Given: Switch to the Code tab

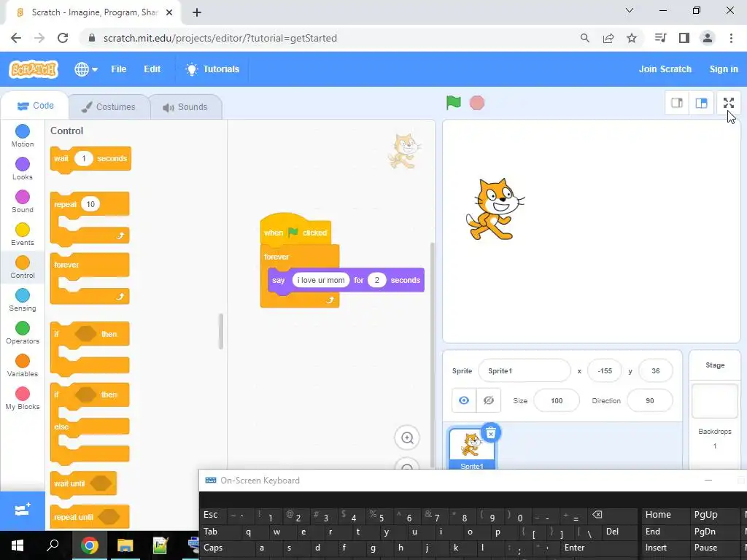Looking at the screenshot, I should pyautogui.click(x=35, y=106).
